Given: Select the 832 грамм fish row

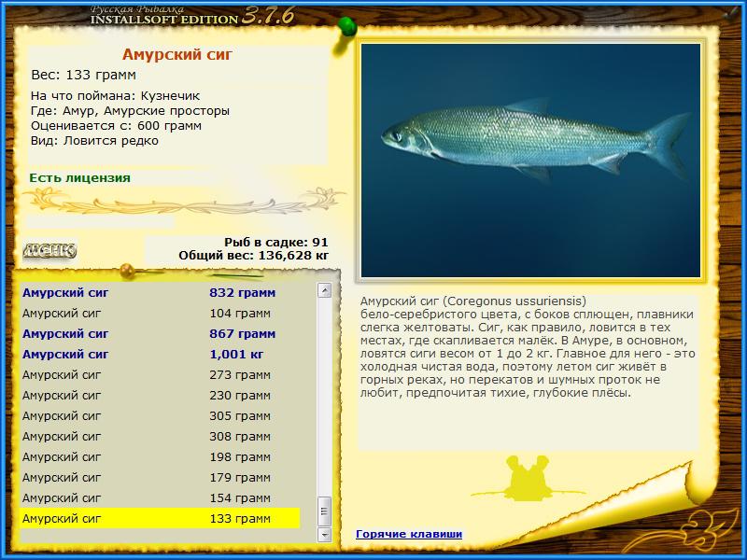Looking at the screenshot, I should [x=161, y=292].
